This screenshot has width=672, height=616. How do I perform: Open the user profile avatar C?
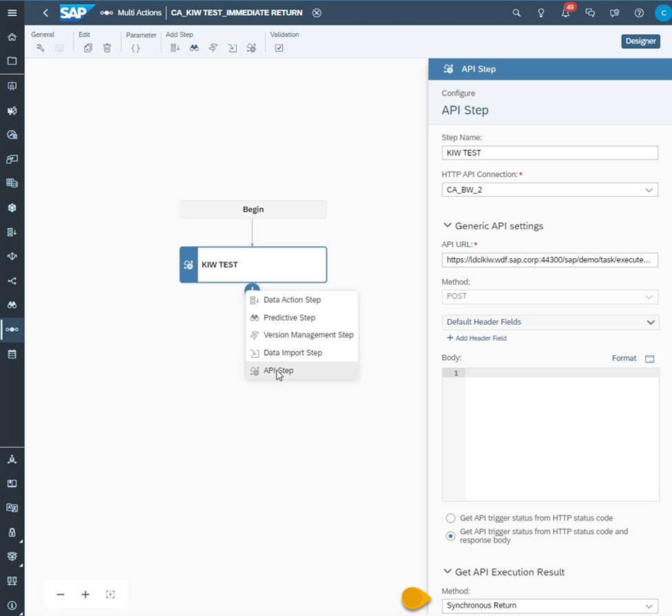pos(664,13)
